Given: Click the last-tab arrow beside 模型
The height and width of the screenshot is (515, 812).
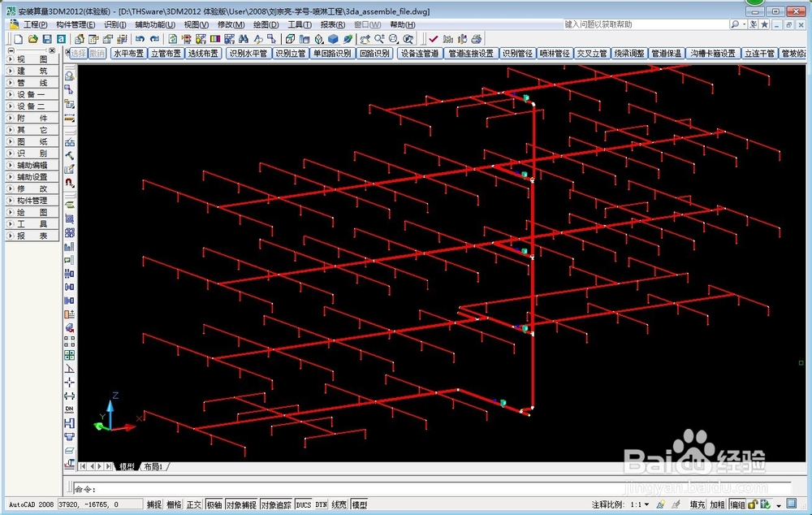Looking at the screenshot, I should coord(109,466).
